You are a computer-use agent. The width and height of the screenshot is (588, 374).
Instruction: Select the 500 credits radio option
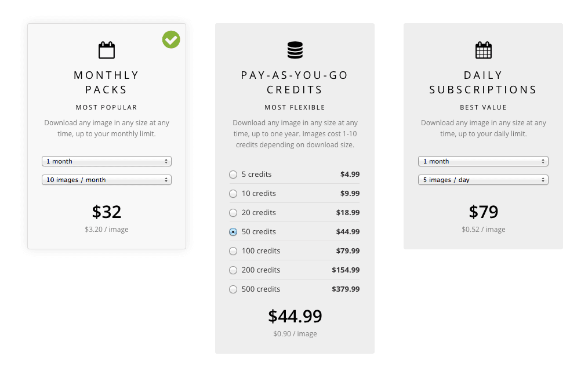click(233, 289)
